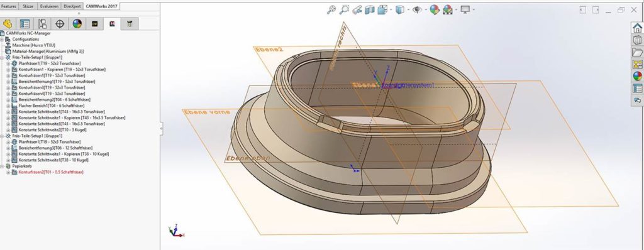Image resolution: width=644 pixels, height=250 pixels.
Task: Switch to the Skizze tab
Action: (x=28, y=6)
